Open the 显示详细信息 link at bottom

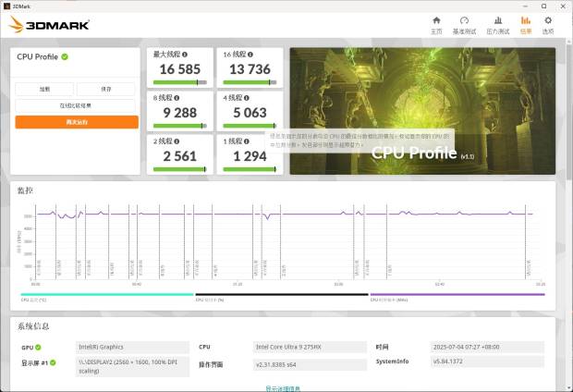tap(283, 388)
